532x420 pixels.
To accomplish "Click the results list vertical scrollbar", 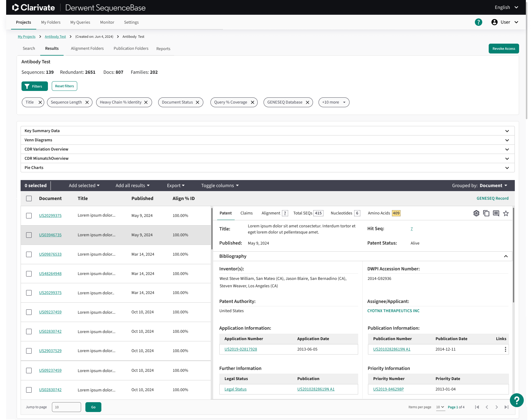I will coord(212,229).
